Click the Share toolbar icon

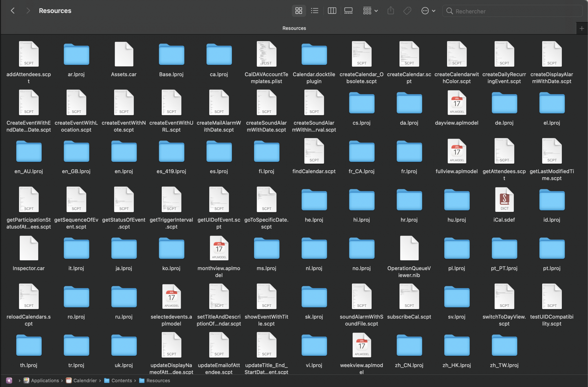tap(391, 11)
